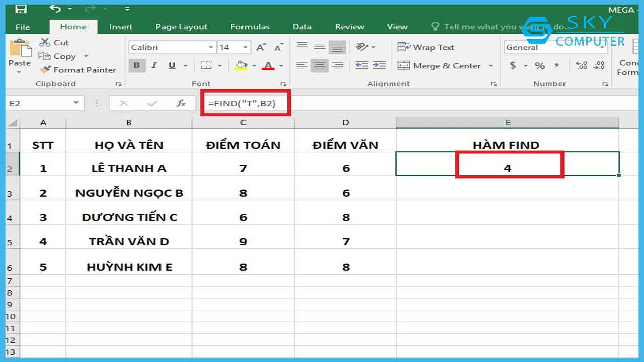Click the Cut scissors icon

45,43
